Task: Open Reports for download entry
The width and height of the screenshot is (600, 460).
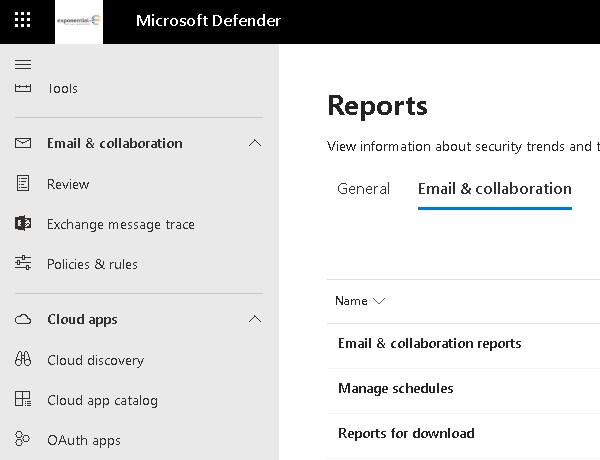Action: pyautogui.click(x=406, y=434)
